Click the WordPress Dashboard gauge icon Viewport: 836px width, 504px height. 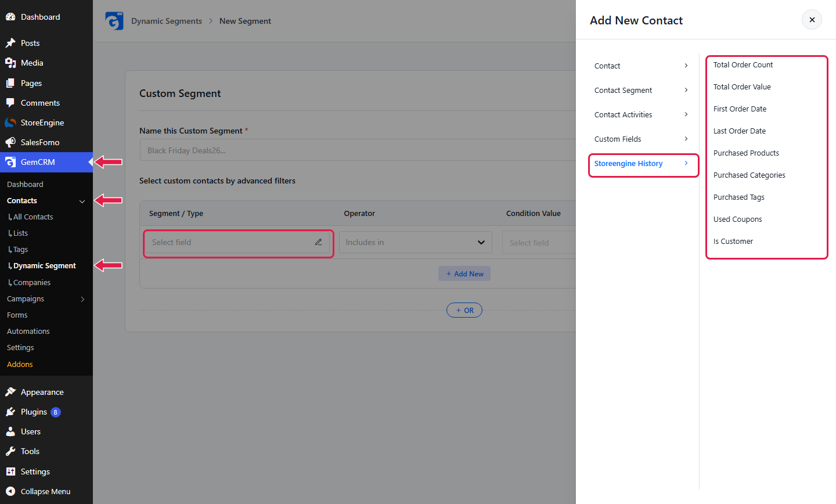click(10, 17)
